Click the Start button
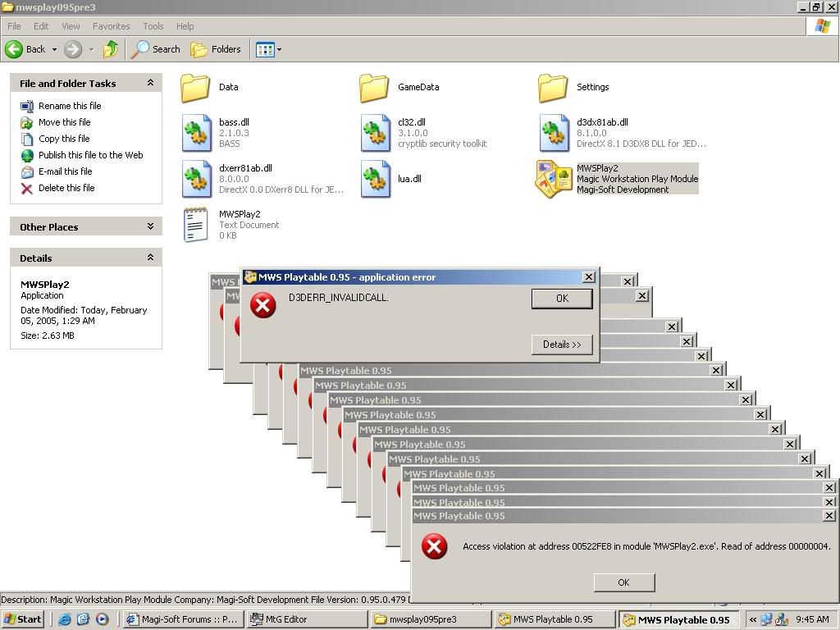This screenshot has height=630, width=840. tap(23, 619)
